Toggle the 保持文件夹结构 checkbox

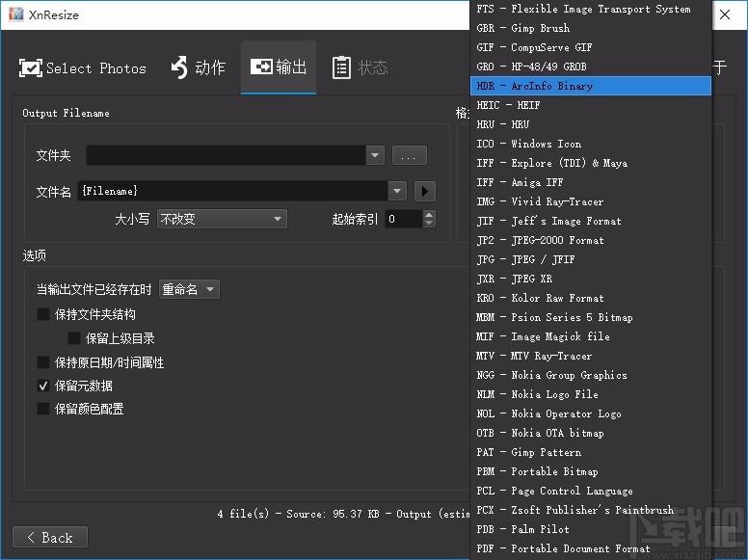(43, 314)
